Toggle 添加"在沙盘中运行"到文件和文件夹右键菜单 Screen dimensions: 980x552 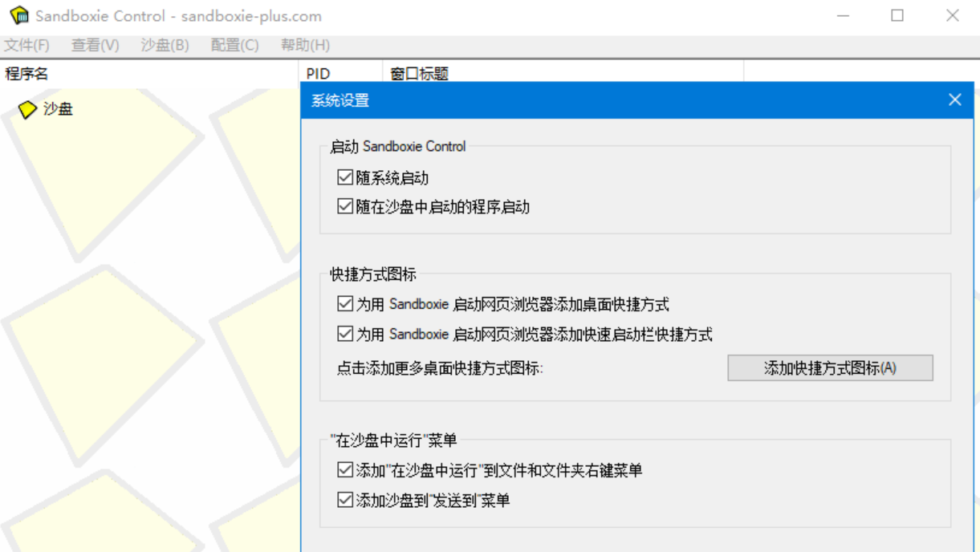click(345, 470)
